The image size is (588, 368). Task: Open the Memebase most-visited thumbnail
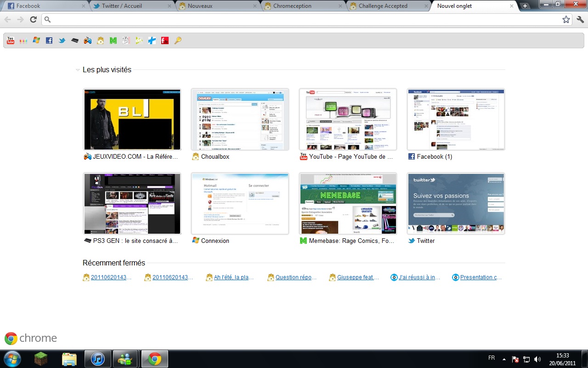348,204
